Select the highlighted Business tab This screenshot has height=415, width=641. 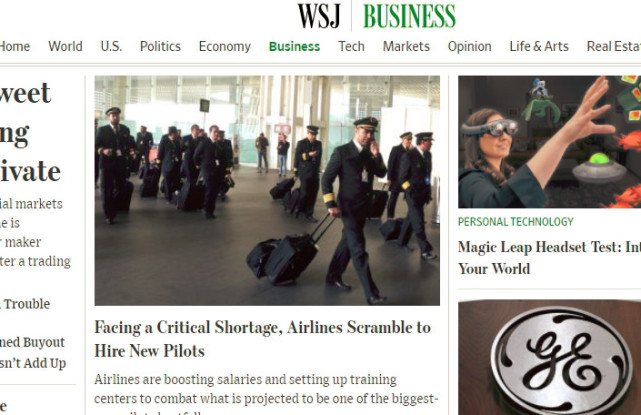coord(294,46)
